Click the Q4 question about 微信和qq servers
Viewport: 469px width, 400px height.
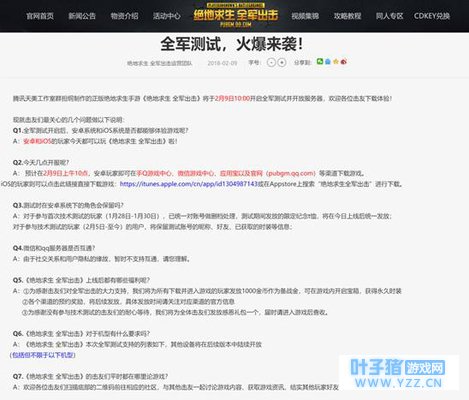[54, 248]
